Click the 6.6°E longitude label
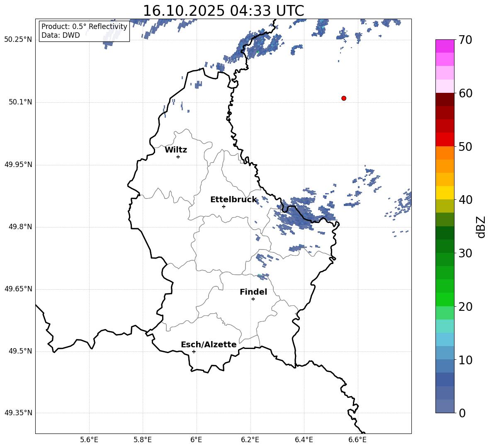 point(357,440)
